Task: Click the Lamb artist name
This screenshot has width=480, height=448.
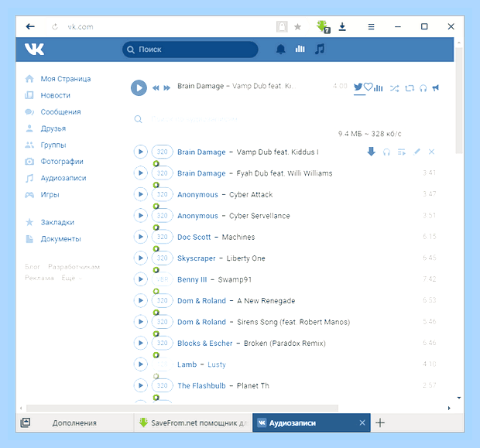Action: pos(187,364)
